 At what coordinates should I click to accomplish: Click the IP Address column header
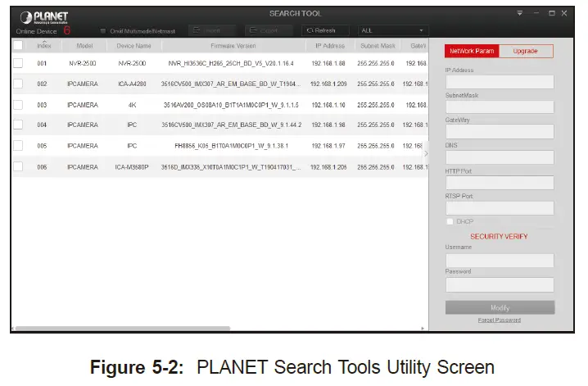[330, 45]
